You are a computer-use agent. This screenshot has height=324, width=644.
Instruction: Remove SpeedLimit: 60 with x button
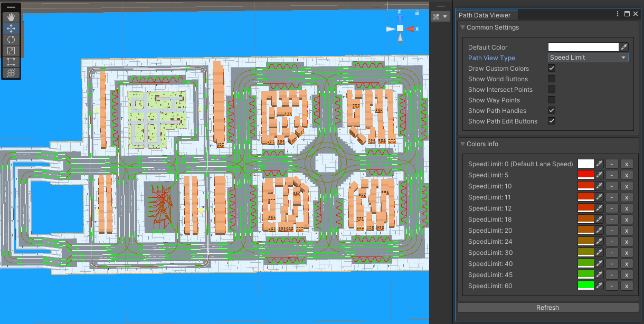pyautogui.click(x=627, y=286)
